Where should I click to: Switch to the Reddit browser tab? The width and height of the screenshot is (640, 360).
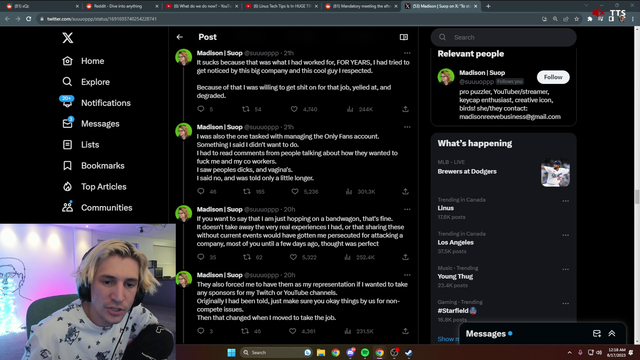pyautogui.click(x=121, y=6)
